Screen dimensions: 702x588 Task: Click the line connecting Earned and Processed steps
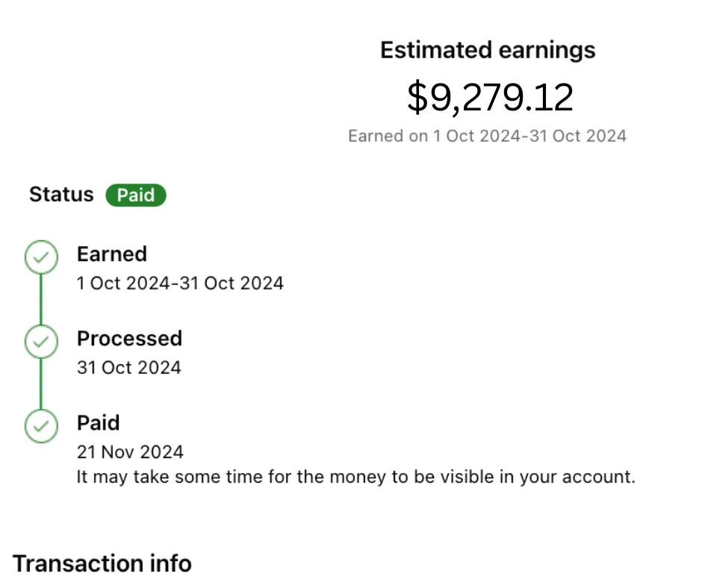[x=41, y=300]
